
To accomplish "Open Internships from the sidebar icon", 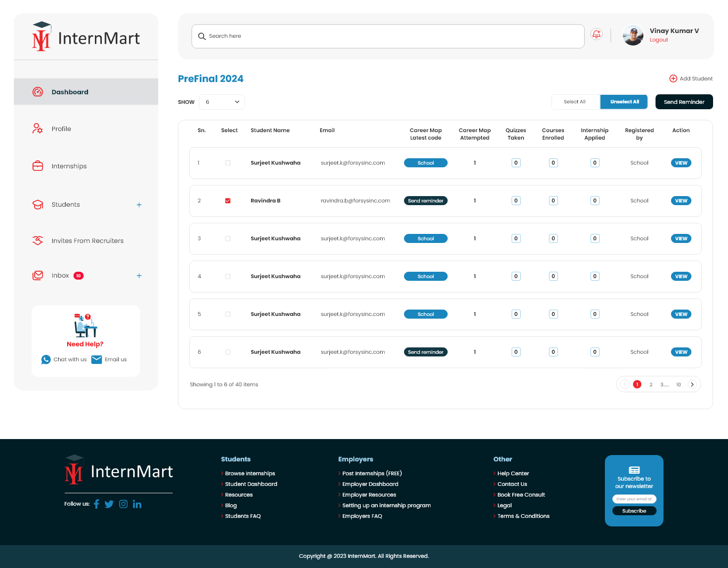I will click(x=37, y=166).
